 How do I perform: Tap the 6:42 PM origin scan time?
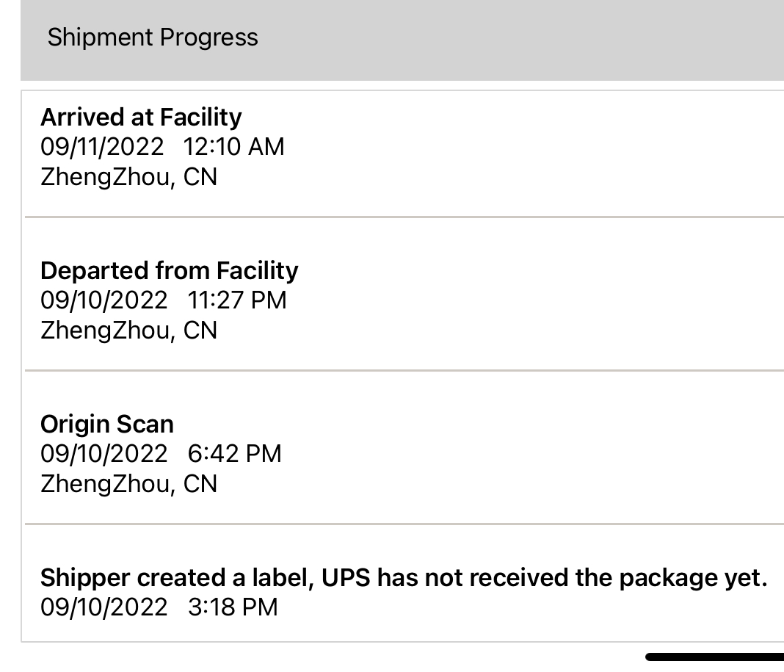234,454
